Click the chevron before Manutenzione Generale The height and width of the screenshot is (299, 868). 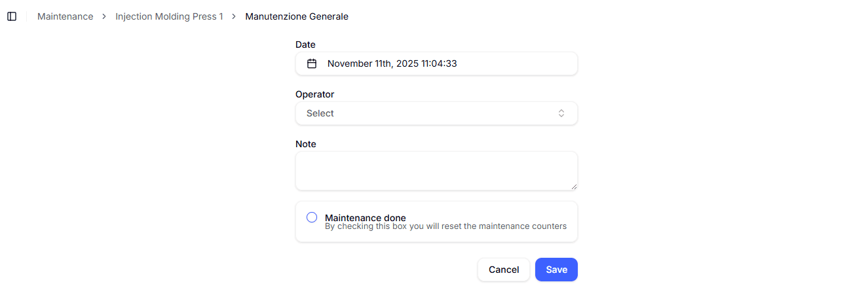coord(234,16)
